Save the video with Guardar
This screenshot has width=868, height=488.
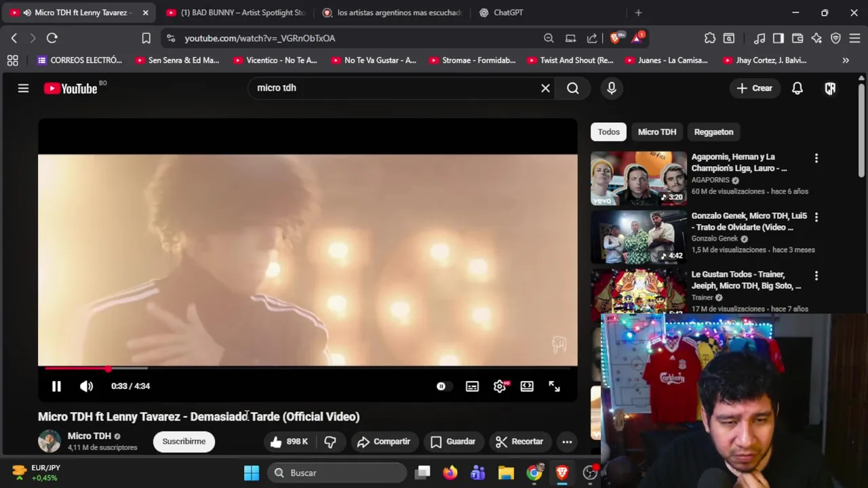coord(453,442)
